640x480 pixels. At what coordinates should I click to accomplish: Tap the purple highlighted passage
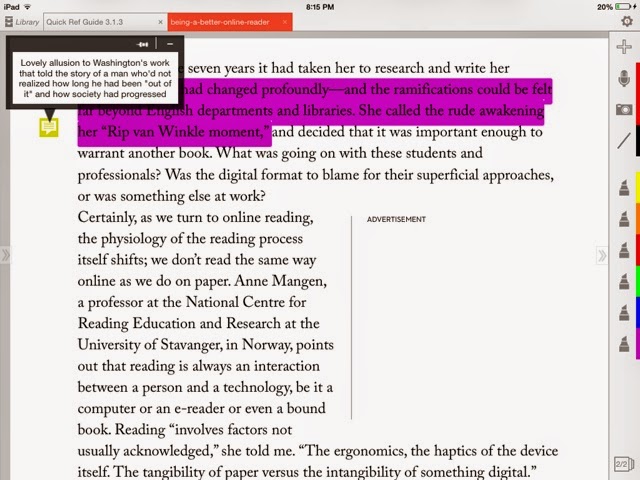[x=314, y=111]
